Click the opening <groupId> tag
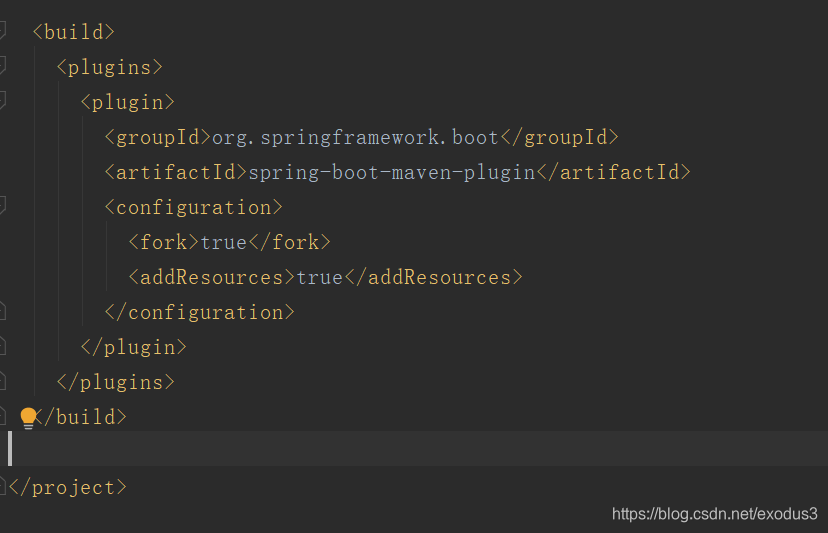The width and height of the screenshot is (828, 533). pyautogui.click(x=158, y=138)
